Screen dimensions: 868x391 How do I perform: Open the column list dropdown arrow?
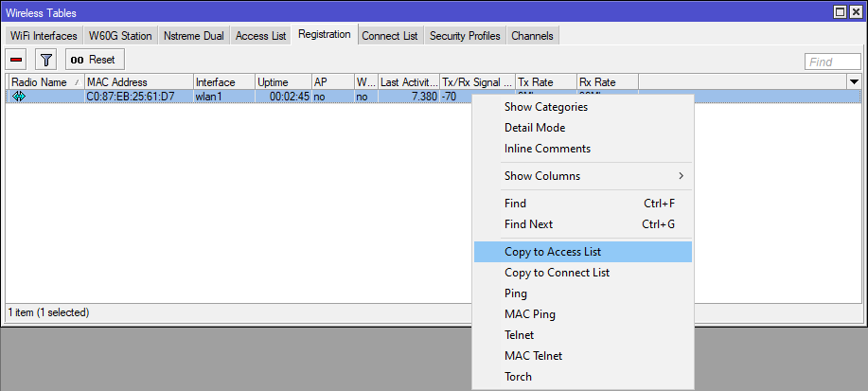pos(854,82)
